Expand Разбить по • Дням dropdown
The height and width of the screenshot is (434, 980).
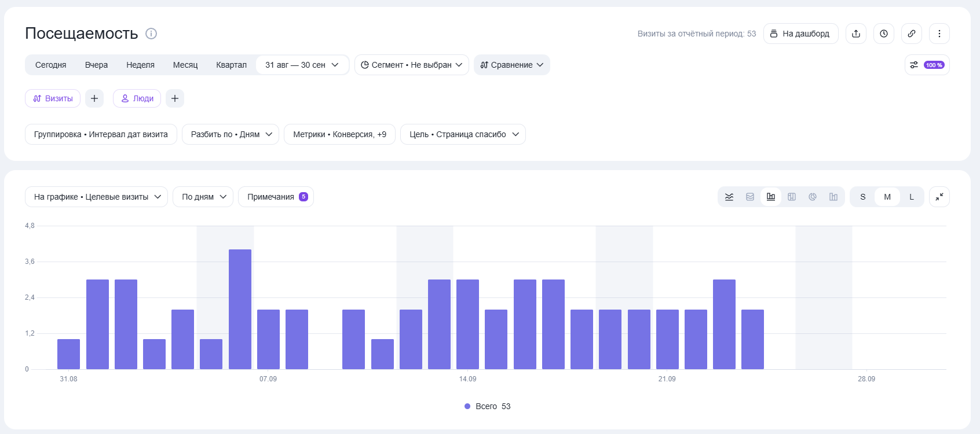[231, 134]
